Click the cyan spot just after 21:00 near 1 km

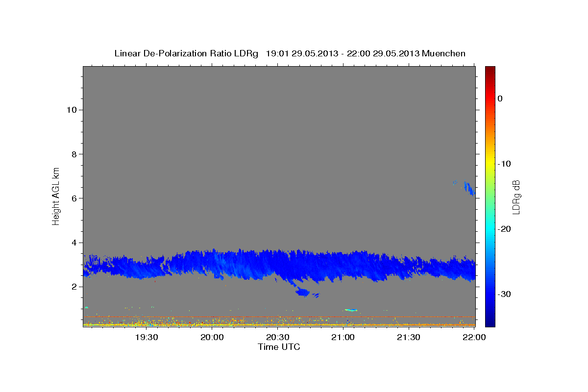351,310
